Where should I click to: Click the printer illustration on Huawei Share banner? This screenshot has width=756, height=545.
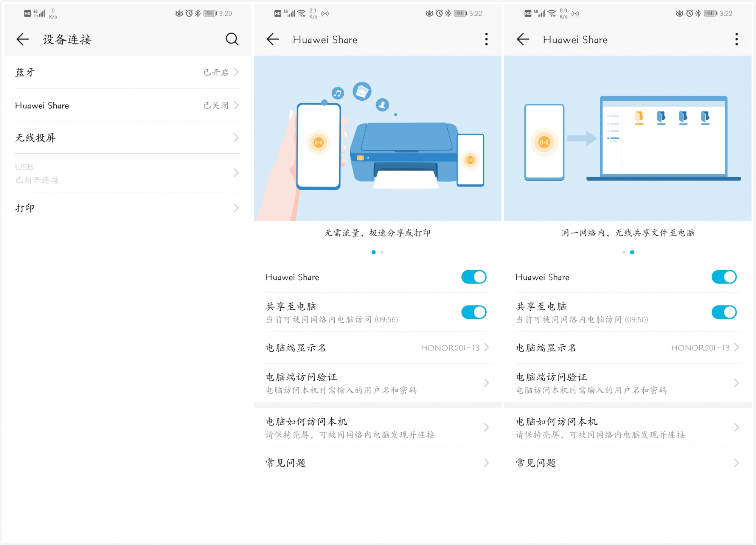(x=405, y=151)
